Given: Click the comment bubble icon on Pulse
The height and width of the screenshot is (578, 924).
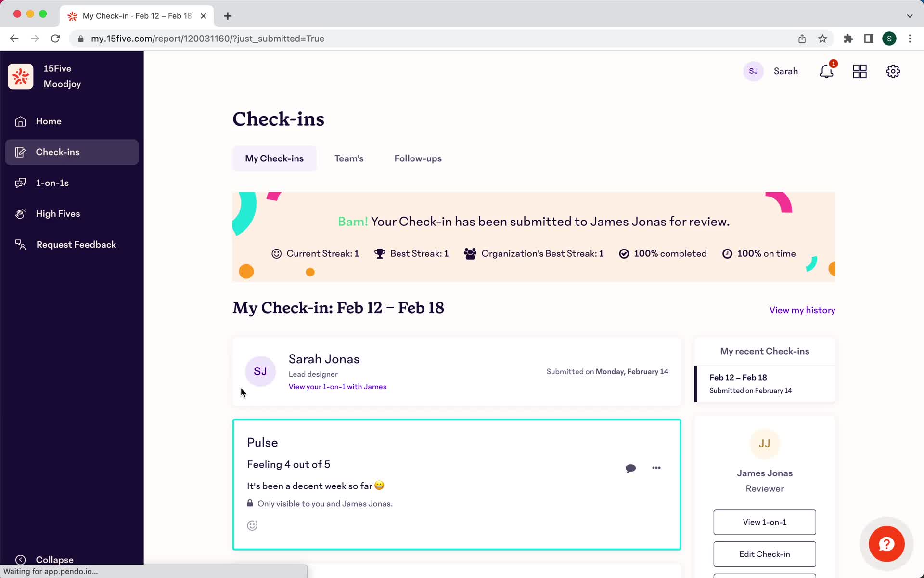Looking at the screenshot, I should coord(630,468).
